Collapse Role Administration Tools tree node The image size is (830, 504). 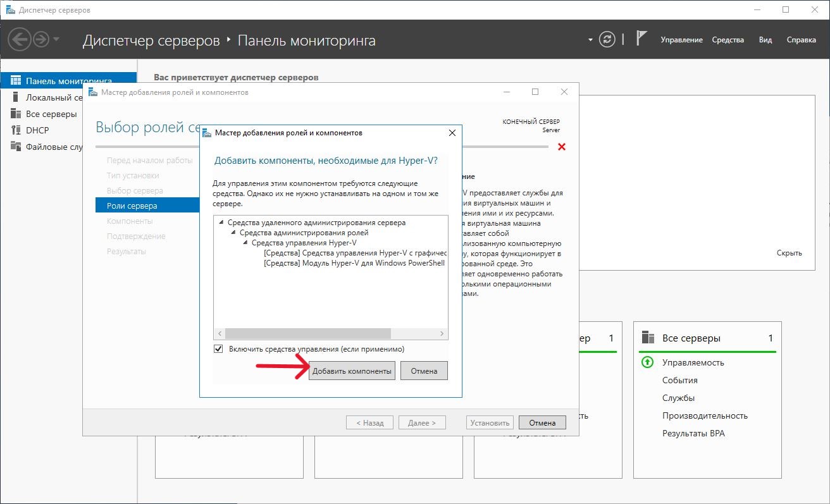[x=233, y=233]
